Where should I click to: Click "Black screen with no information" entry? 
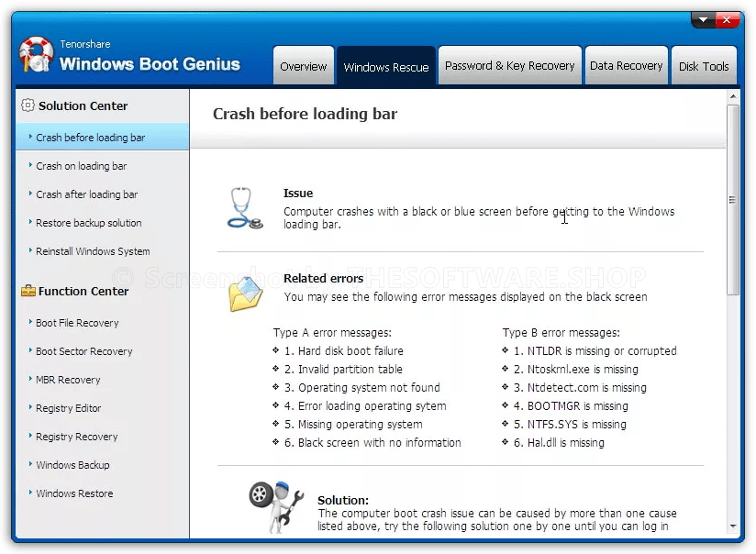(372, 442)
